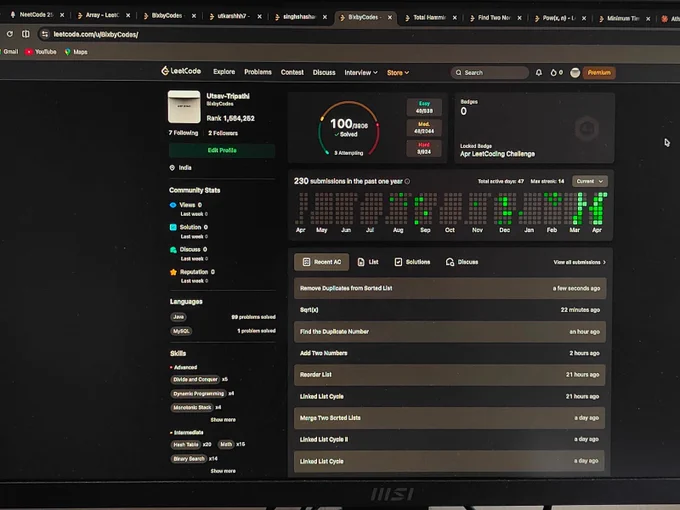Viewport: 680px width, 510px height.
Task: Open Remove Duplicates from Sorted List submission
Action: click(450, 288)
